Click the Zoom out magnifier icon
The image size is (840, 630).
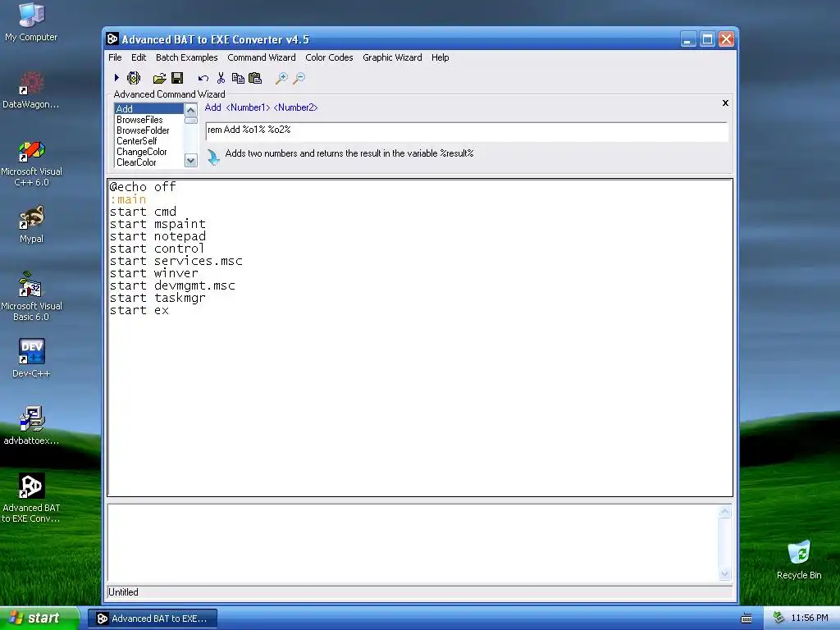299,78
